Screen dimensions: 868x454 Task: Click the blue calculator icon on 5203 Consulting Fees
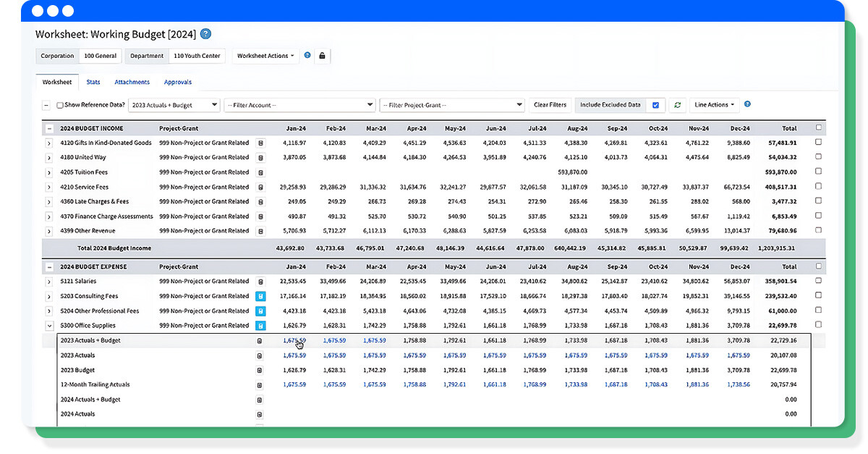point(260,296)
